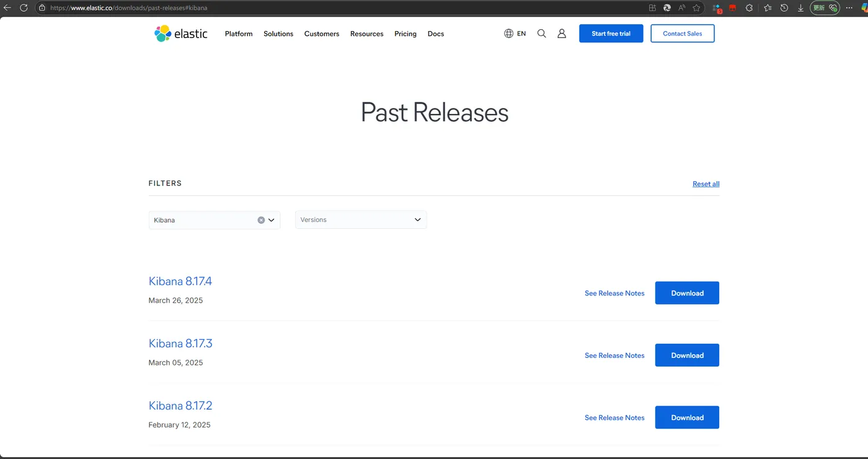The image size is (868, 459).
Task: Clear the Kibana product filter
Action: click(x=261, y=220)
